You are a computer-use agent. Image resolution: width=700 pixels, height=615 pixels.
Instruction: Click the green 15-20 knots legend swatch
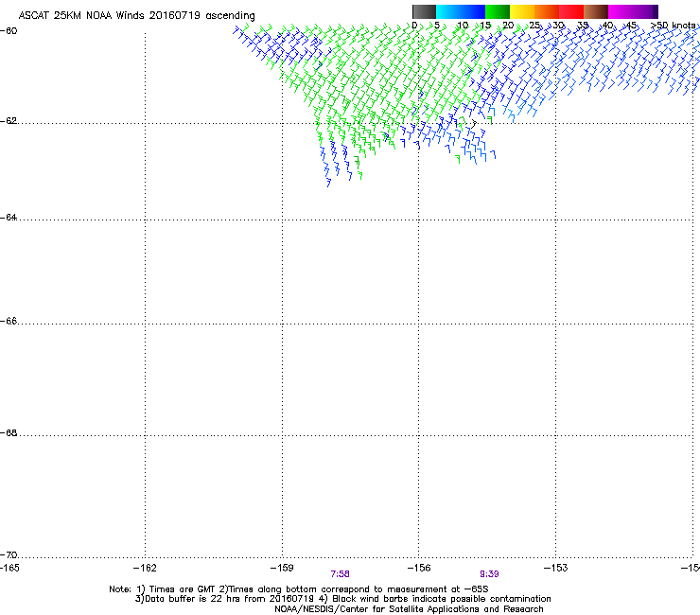[x=498, y=11]
